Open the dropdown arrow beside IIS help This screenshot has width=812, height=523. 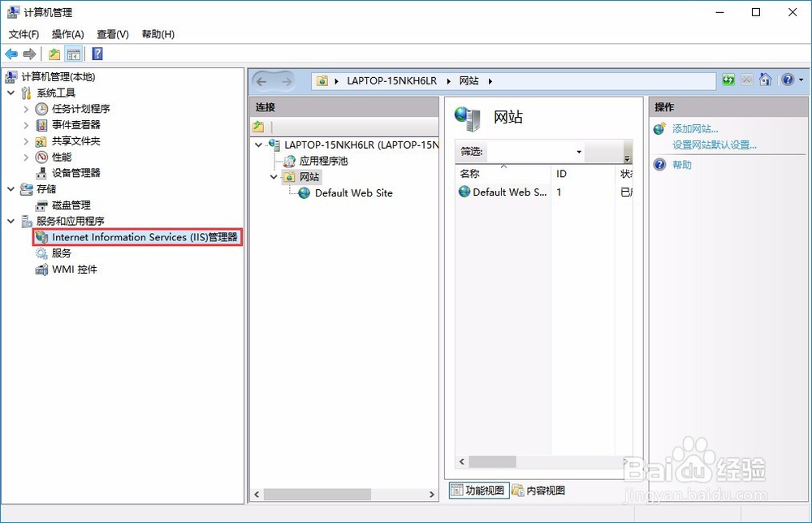(x=801, y=80)
